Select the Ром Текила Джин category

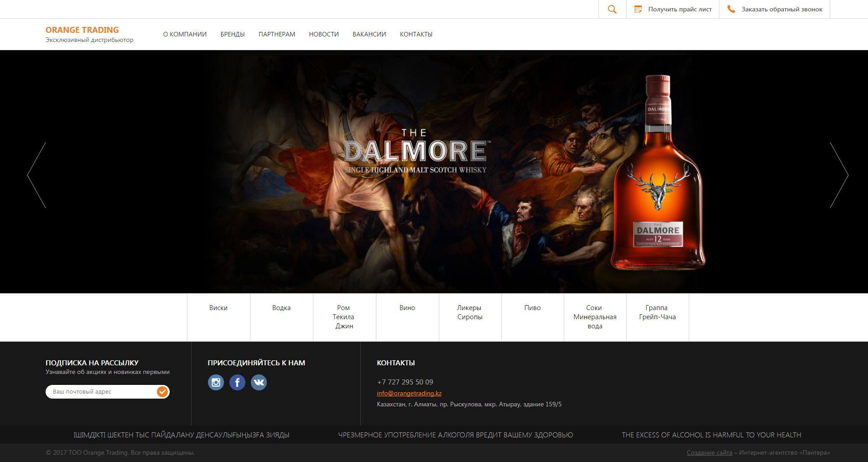pos(344,317)
